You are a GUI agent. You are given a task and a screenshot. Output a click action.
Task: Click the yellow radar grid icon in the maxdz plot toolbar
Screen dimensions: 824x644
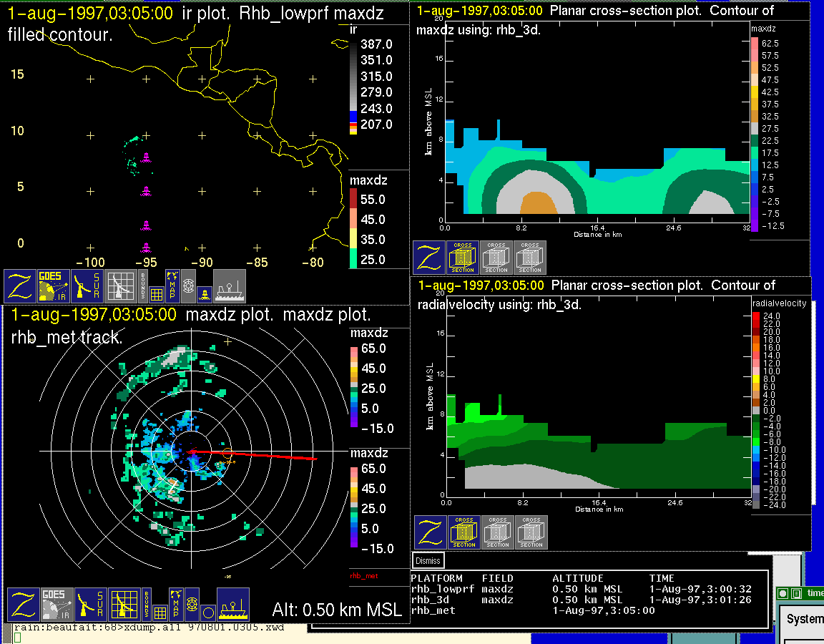(x=124, y=605)
